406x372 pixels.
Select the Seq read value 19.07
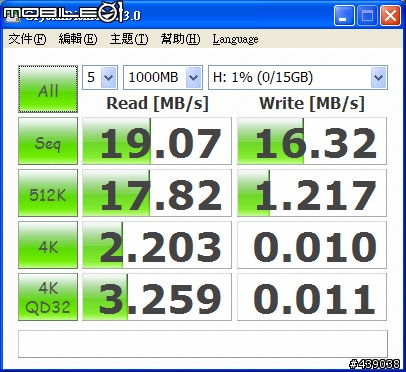pyautogui.click(x=157, y=141)
